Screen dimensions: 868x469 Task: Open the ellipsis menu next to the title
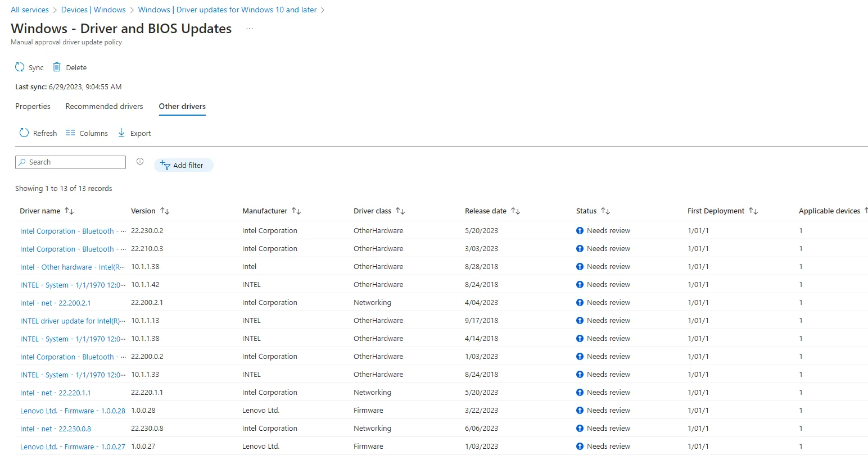[250, 29]
